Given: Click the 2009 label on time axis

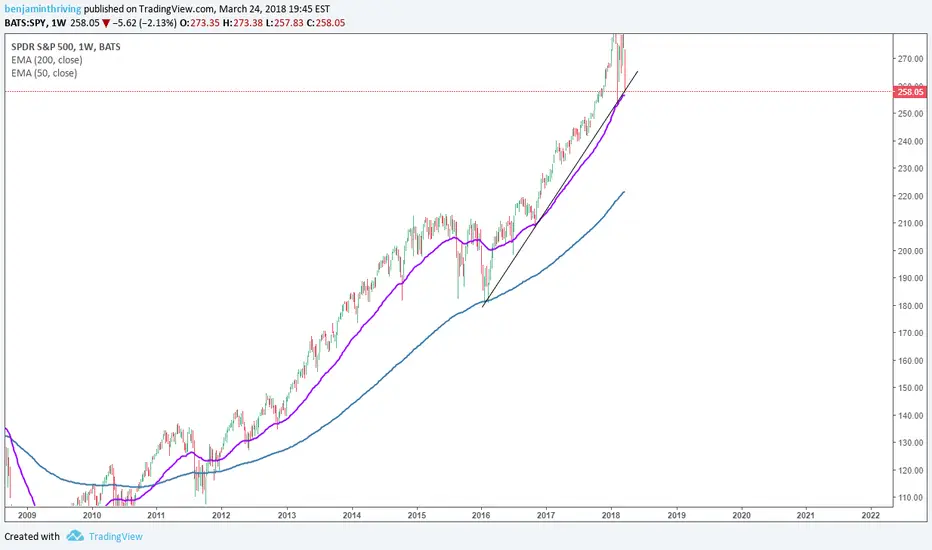Looking at the screenshot, I should click(27, 516).
